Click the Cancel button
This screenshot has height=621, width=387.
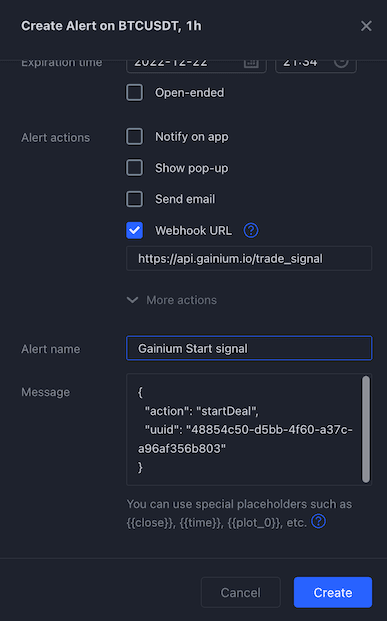click(240, 592)
